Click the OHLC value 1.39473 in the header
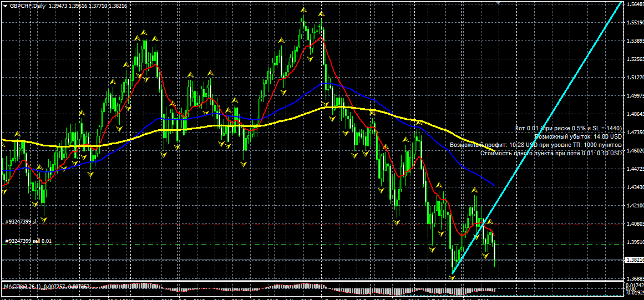644x300 pixels. (x=58, y=7)
